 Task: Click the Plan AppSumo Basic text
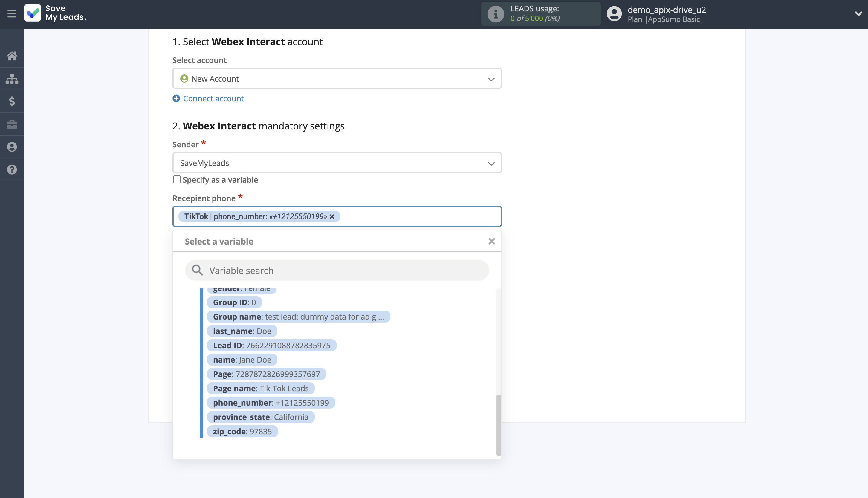(x=665, y=19)
